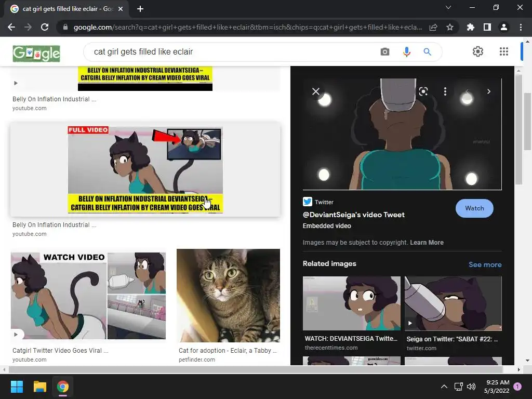Open notification badge in taskbar
The image size is (532, 399).
pyautogui.click(x=517, y=387)
